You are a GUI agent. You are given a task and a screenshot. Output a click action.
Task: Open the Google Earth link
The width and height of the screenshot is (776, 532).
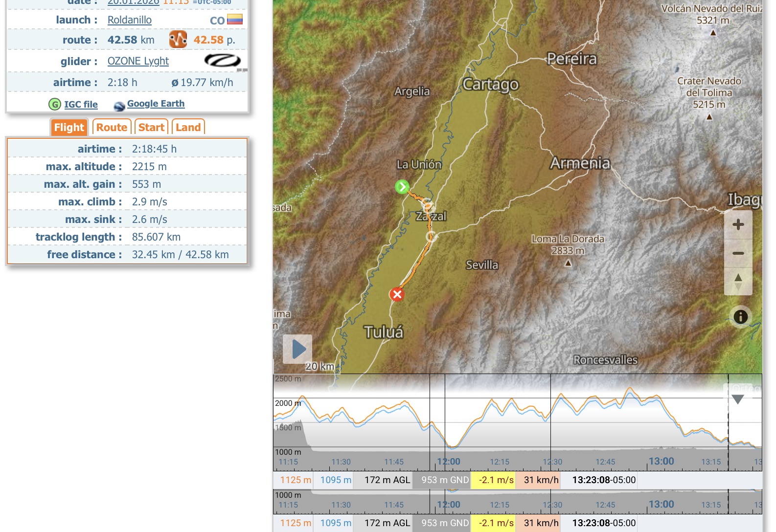(x=156, y=103)
